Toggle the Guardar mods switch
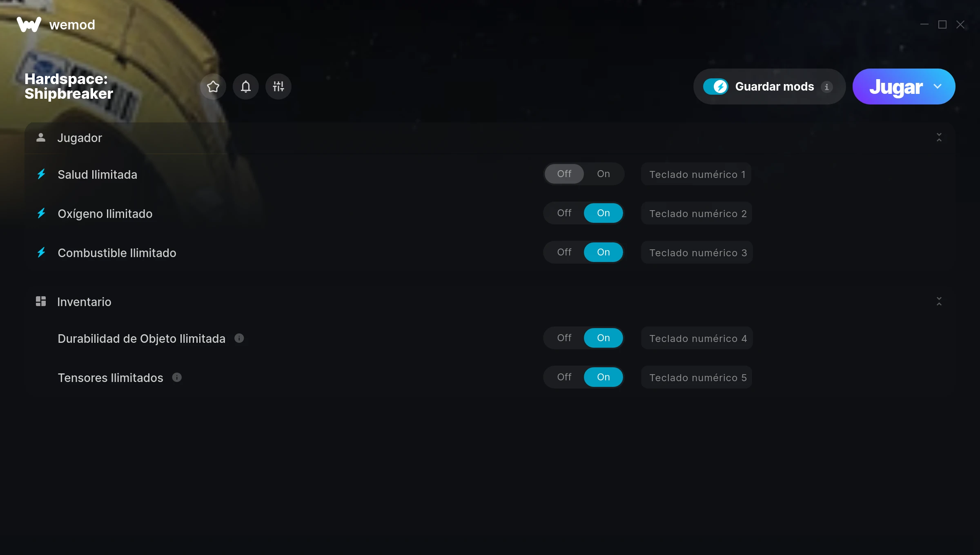The image size is (980, 555). coord(716,87)
